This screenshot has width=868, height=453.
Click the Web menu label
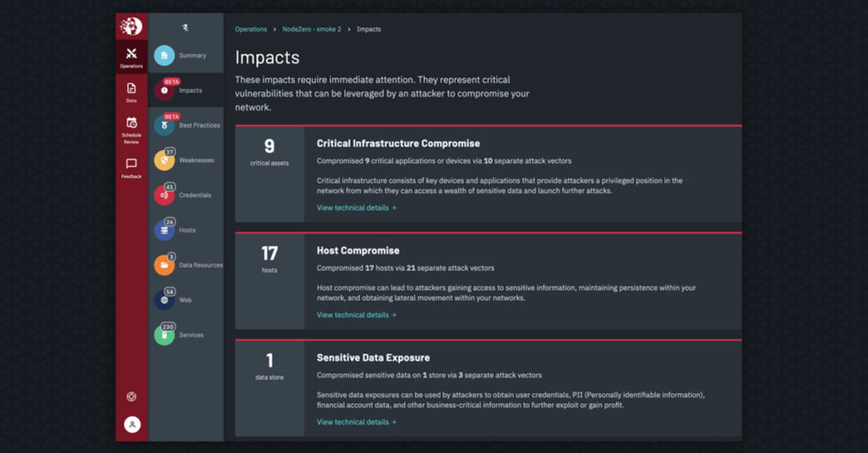(186, 301)
